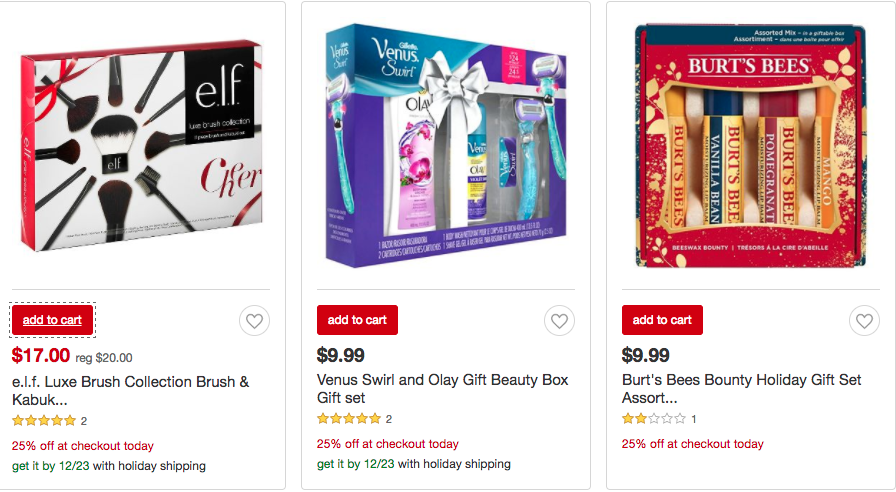The height and width of the screenshot is (492, 896).
Task: View Venus Swirl gift box product image
Action: coord(446,146)
